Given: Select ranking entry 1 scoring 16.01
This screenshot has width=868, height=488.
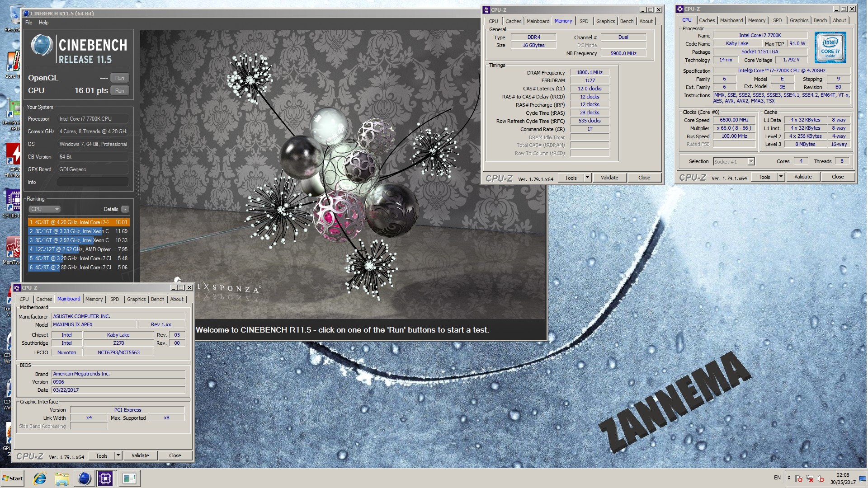Looking at the screenshot, I should 79,222.
